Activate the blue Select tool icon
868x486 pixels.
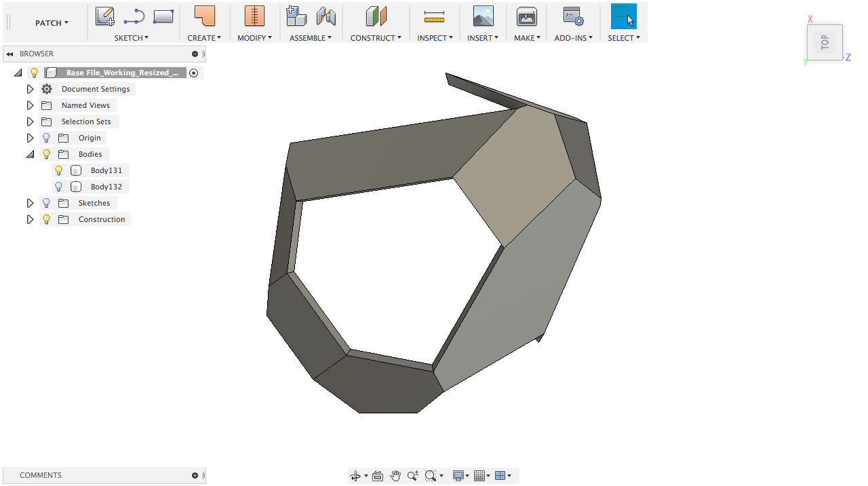coord(624,16)
